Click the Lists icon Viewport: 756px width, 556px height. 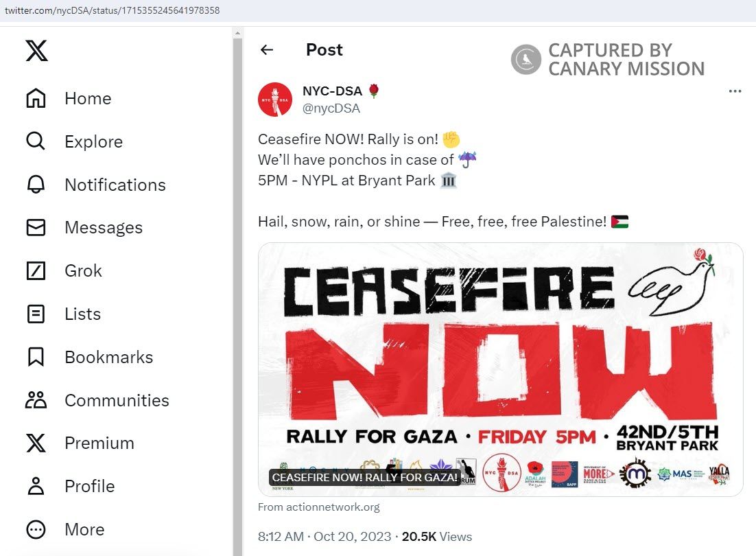[x=36, y=314]
